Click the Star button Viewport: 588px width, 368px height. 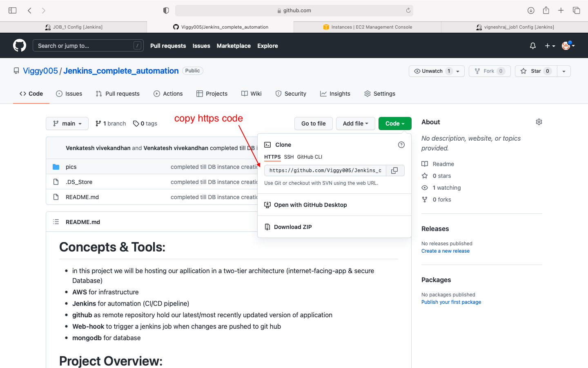536,71
